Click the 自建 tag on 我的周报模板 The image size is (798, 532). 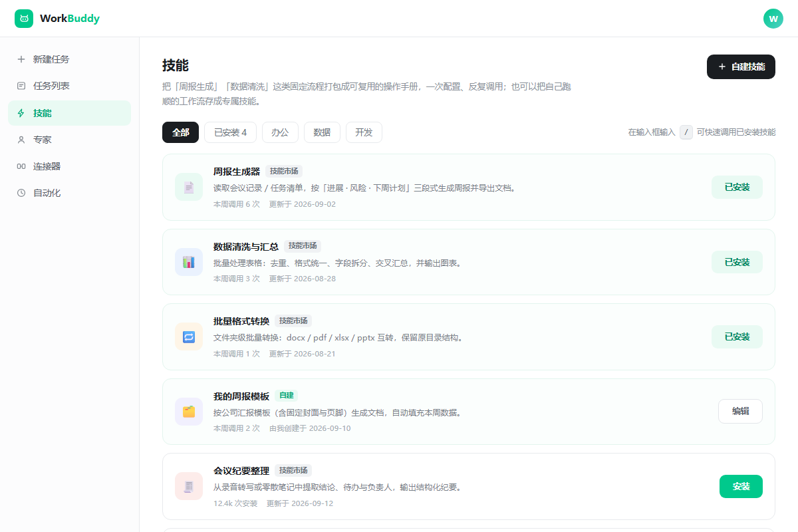286,396
